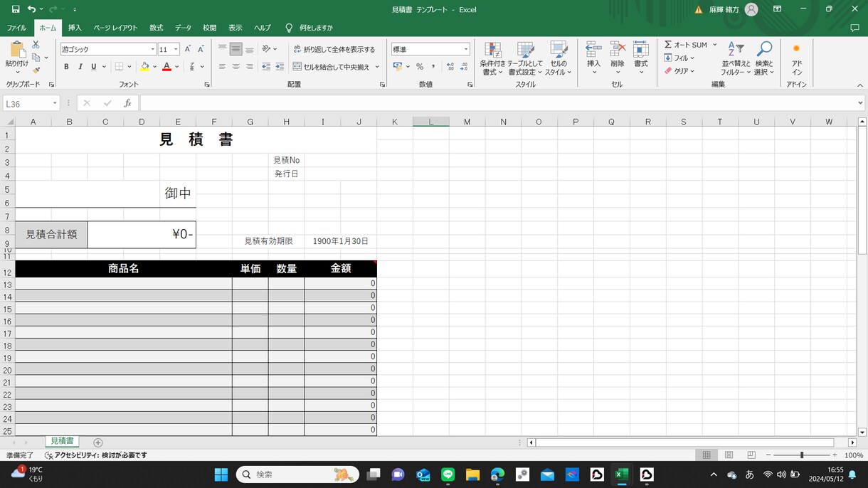Switch to 表示 ribbon tab
This screenshot has width=868, height=488.
point(235,28)
